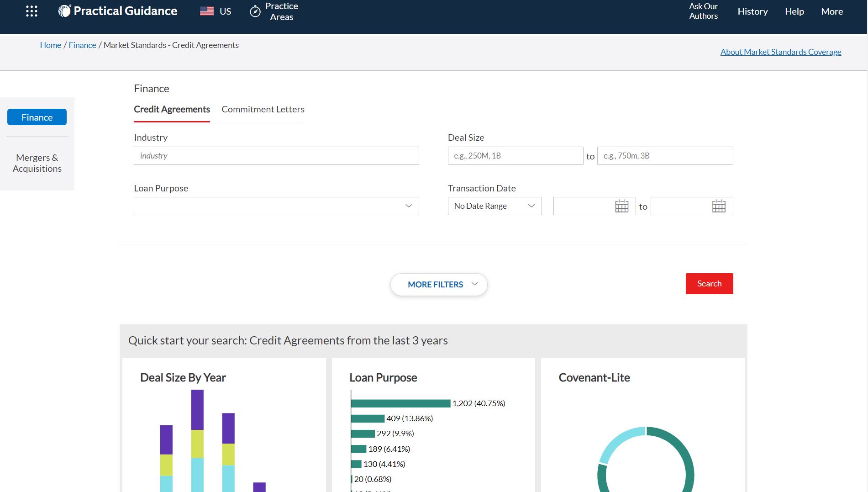Image resolution: width=868 pixels, height=492 pixels.
Task: Open the app launcher grid icon
Action: click(32, 11)
